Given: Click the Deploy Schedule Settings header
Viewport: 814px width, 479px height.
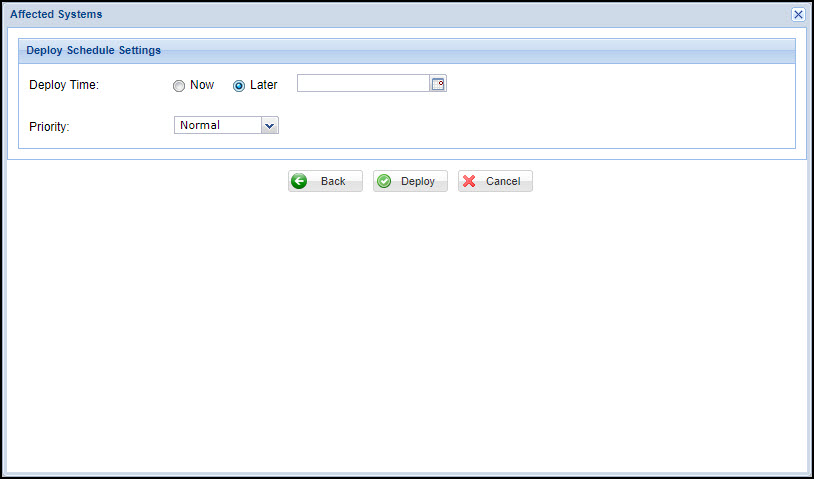Looking at the screenshot, I should [x=94, y=50].
